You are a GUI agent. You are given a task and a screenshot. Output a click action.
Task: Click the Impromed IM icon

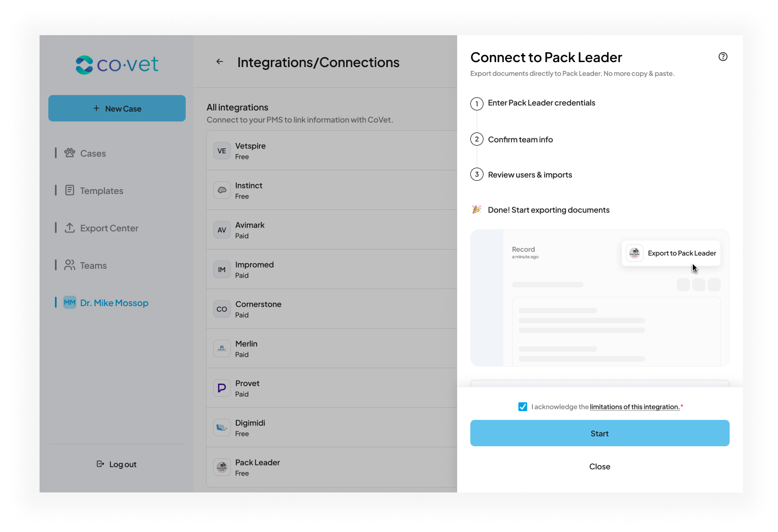(x=222, y=269)
